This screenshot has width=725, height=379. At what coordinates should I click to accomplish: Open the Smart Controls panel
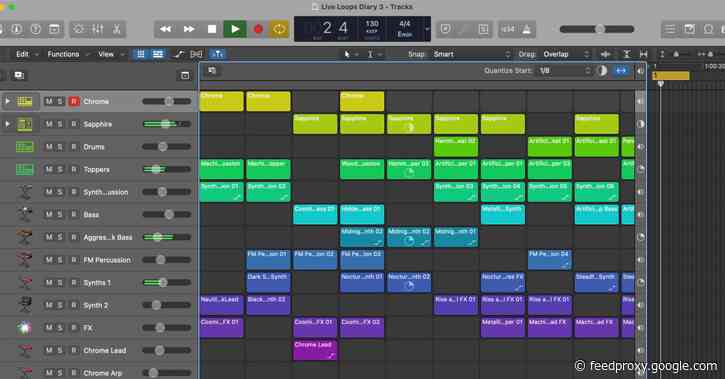(x=79, y=29)
